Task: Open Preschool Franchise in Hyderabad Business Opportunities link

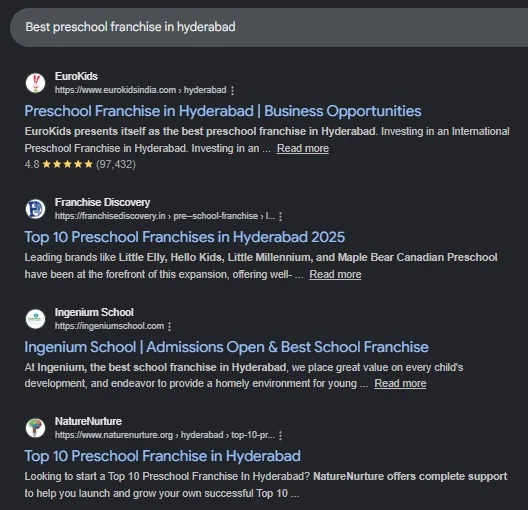Action: point(223,111)
